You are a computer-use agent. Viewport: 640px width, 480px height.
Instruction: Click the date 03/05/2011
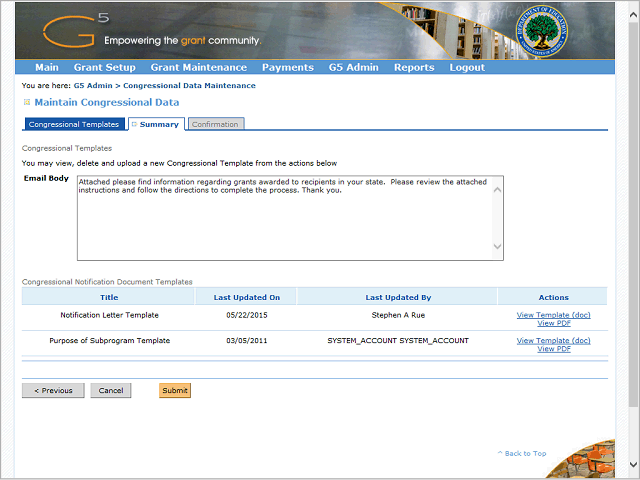247,340
